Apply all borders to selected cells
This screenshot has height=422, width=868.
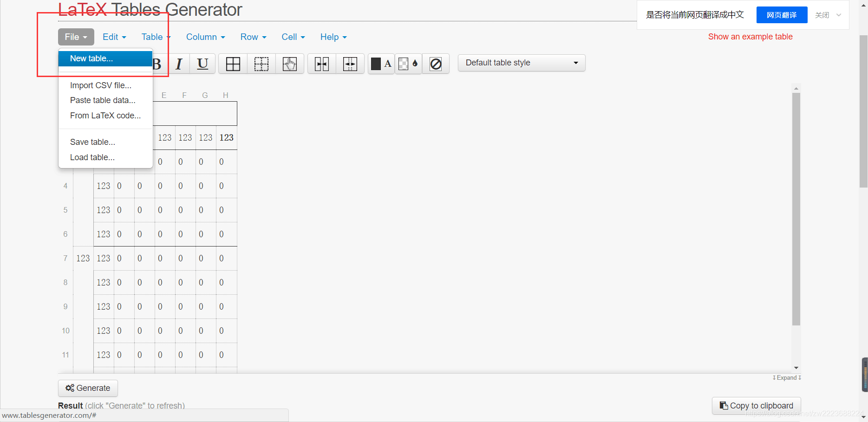point(233,64)
